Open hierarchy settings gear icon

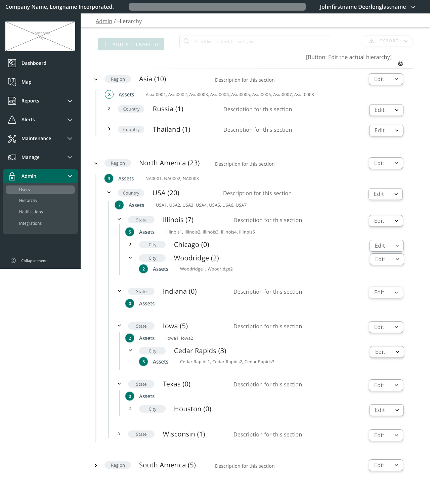(x=400, y=64)
